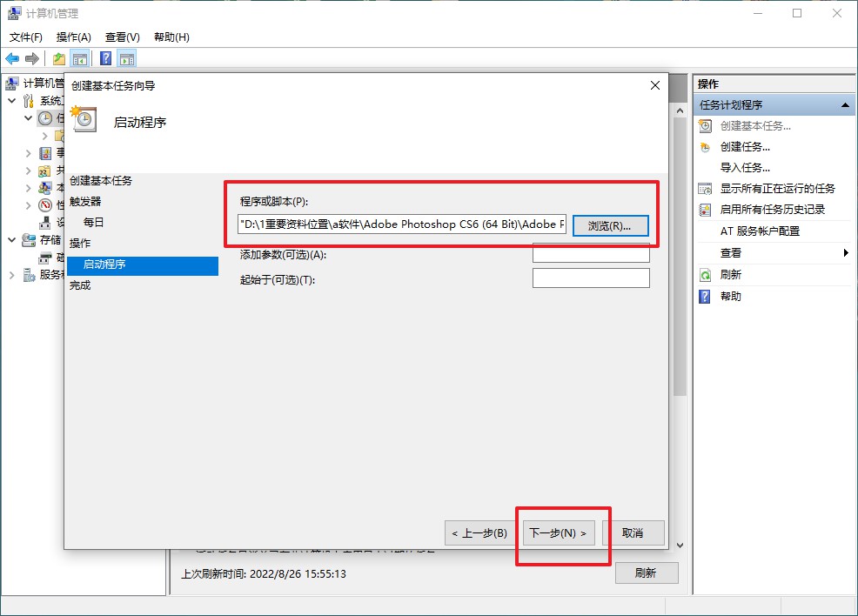Click "下一步(N)" to continue the wizard

[557, 533]
